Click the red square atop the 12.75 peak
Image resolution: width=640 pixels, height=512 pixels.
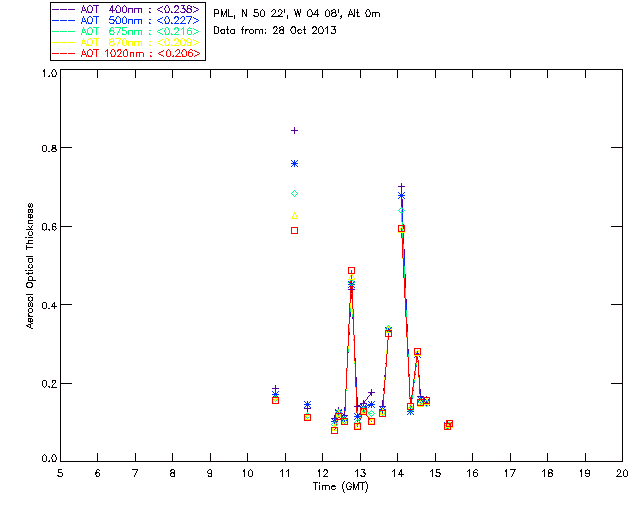pos(351,271)
